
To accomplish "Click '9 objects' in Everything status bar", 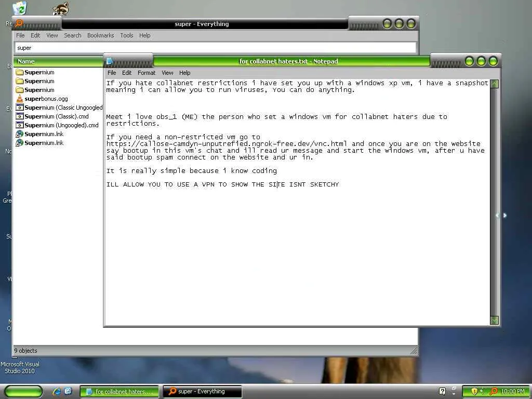I will tap(26, 351).
